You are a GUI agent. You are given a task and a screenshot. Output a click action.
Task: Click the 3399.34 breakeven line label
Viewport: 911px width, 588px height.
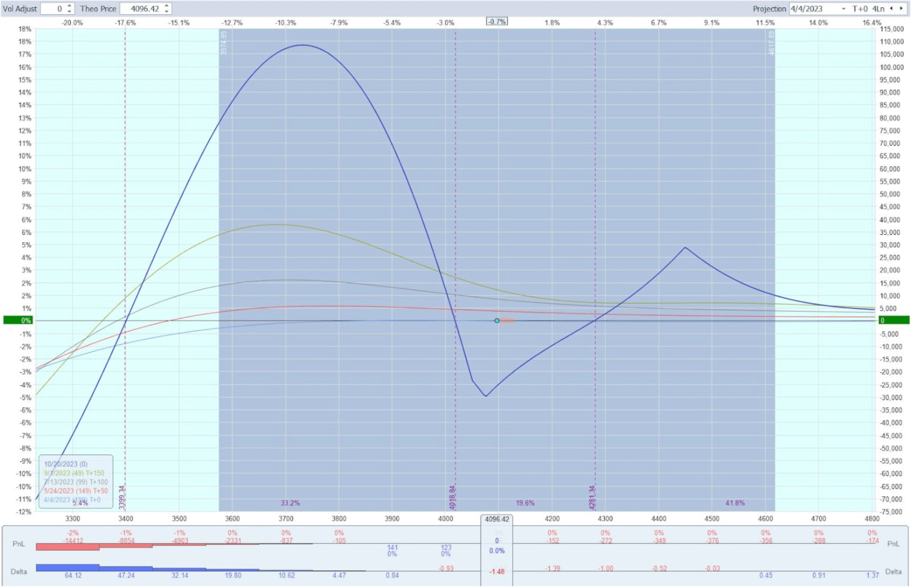[x=122, y=498]
